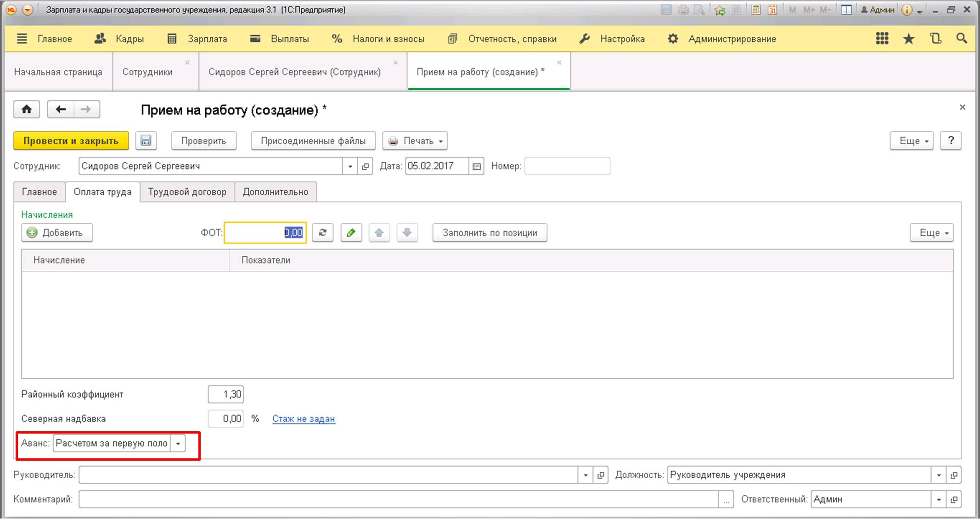Expand the Сотрудник field dropdown
This screenshot has width=980, height=519.
pos(350,166)
